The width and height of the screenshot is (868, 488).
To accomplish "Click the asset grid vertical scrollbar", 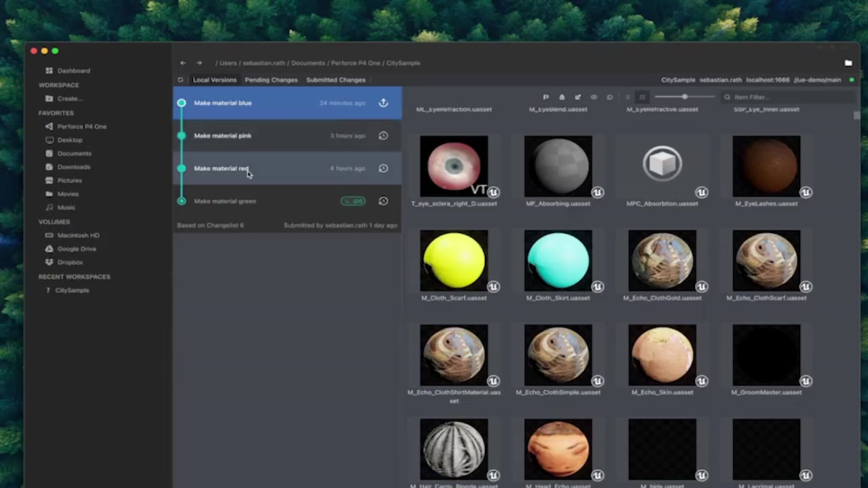I will 857,115.
